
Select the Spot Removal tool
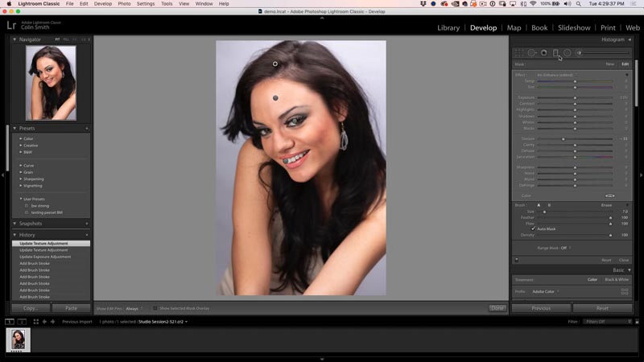coord(531,53)
